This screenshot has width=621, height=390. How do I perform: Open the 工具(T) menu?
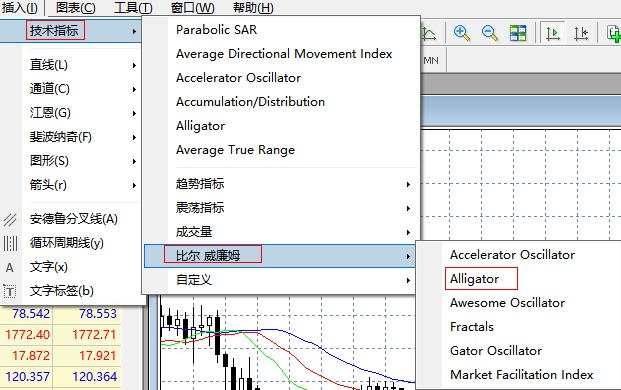pos(133,7)
